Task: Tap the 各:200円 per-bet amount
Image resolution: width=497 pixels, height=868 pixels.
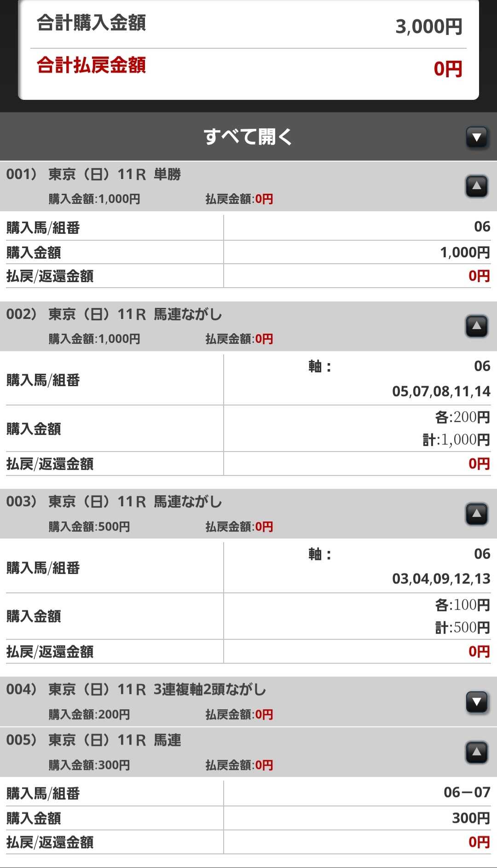Action: pyautogui.click(x=462, y=417)
